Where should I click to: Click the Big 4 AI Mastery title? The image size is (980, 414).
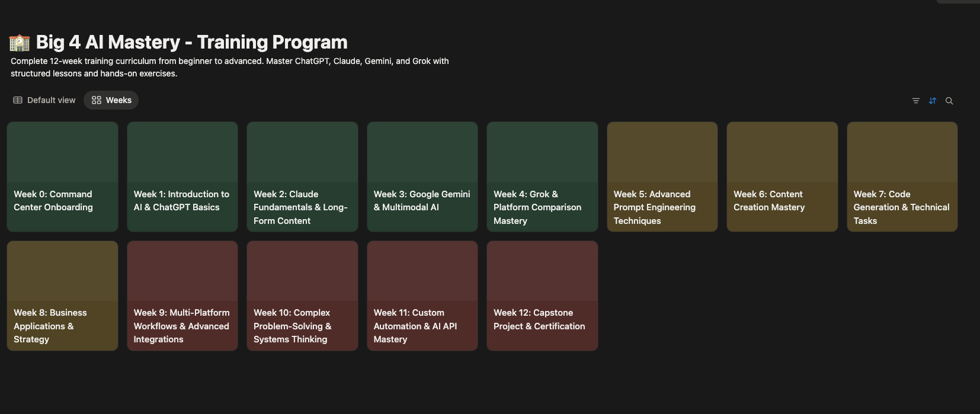191,42
